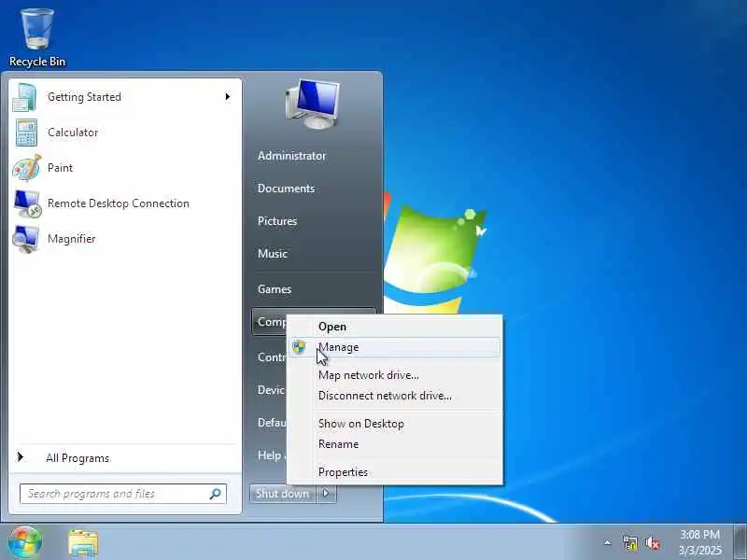The height and width of the screenshot is (560, 747).
Task: Click the Search programs and files box
Action: (123, 494)
